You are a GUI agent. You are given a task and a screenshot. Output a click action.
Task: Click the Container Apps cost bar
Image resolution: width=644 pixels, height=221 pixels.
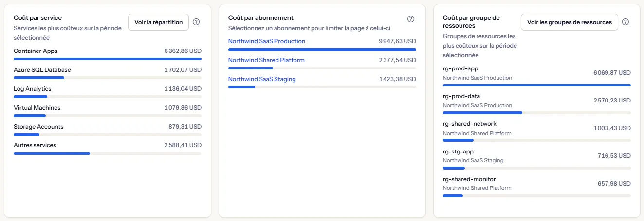108,59
